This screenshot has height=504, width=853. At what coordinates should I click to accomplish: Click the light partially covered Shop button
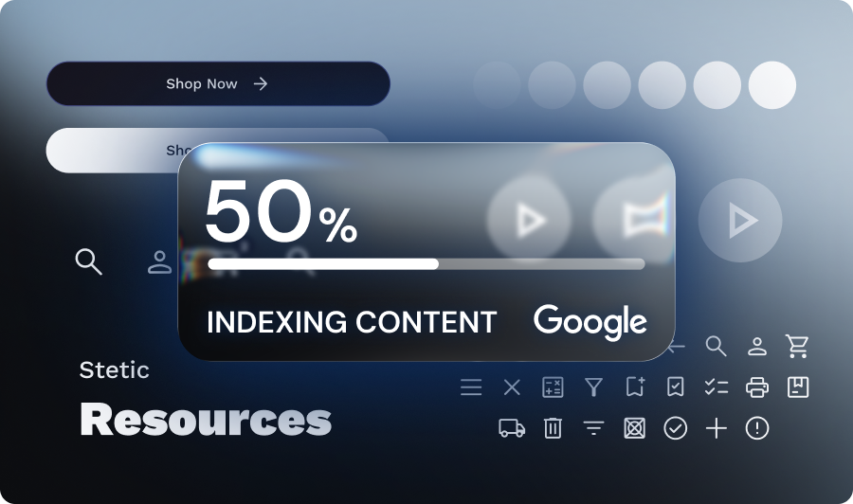(113, 151)
